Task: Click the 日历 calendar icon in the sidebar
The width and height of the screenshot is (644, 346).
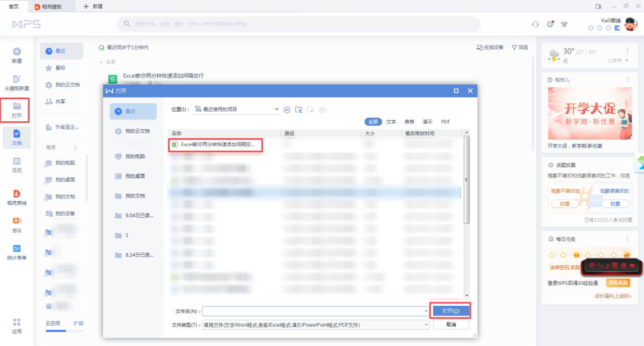Action: (x=17, y=165)
